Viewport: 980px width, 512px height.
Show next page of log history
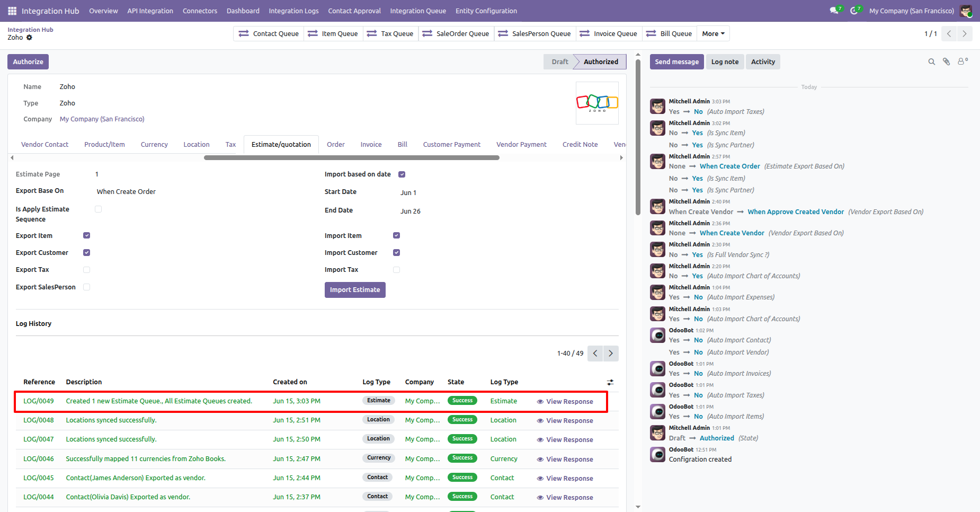pos(611,354)
